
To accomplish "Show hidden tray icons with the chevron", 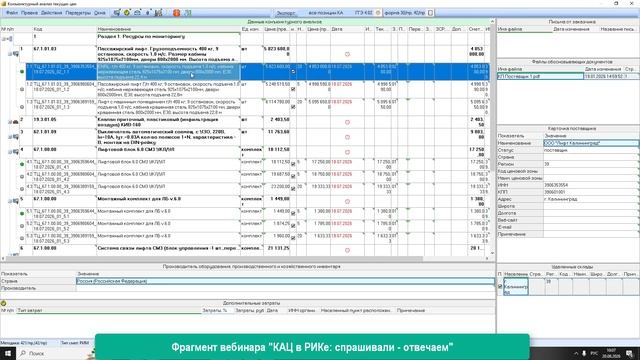I will coord(576,353).
